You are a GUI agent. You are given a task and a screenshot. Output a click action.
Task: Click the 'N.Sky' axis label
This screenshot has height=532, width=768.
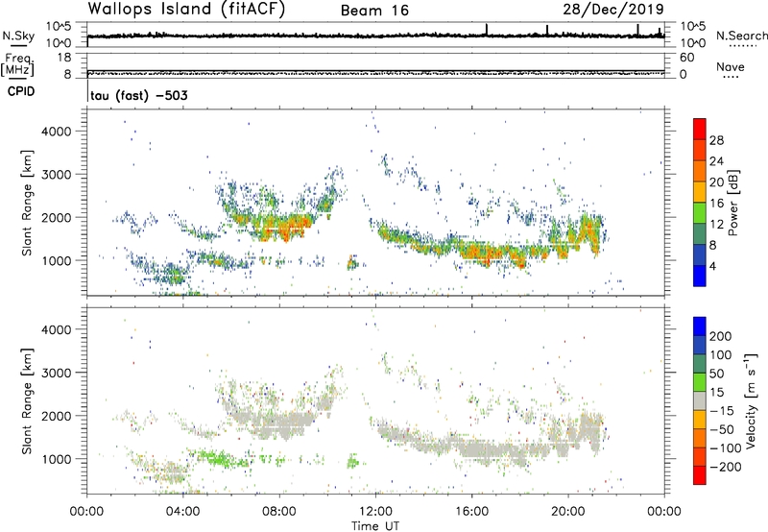pos(18,36)
